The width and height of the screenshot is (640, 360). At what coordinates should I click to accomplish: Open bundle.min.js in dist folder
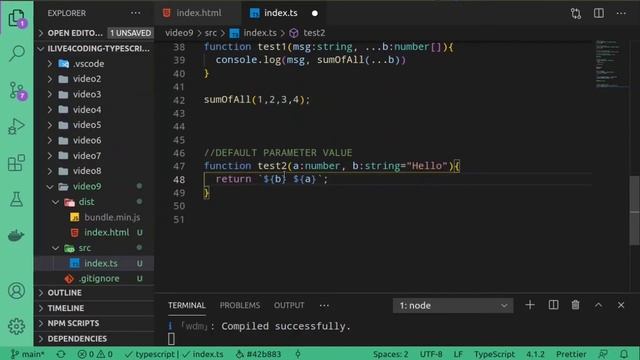pyautogui.click(x=94, y=218)
